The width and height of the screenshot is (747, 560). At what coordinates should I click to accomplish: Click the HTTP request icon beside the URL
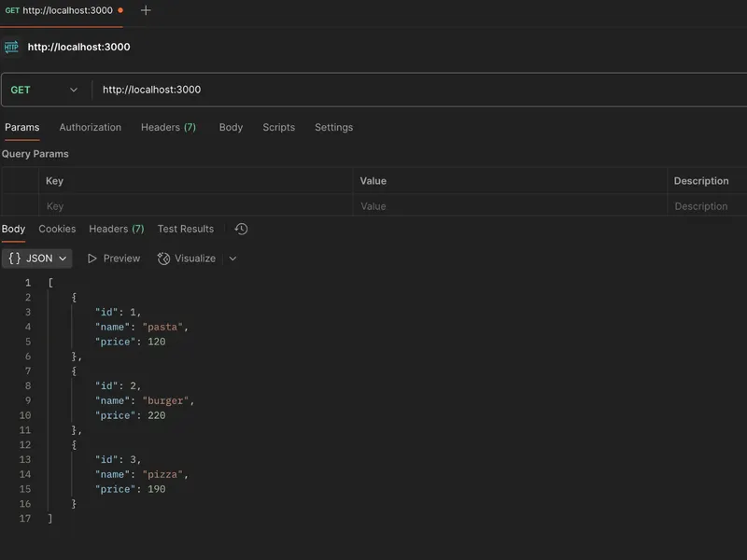pos(11,46)
